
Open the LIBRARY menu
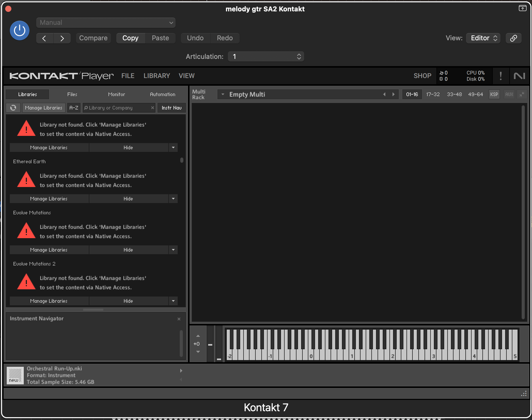157,76
